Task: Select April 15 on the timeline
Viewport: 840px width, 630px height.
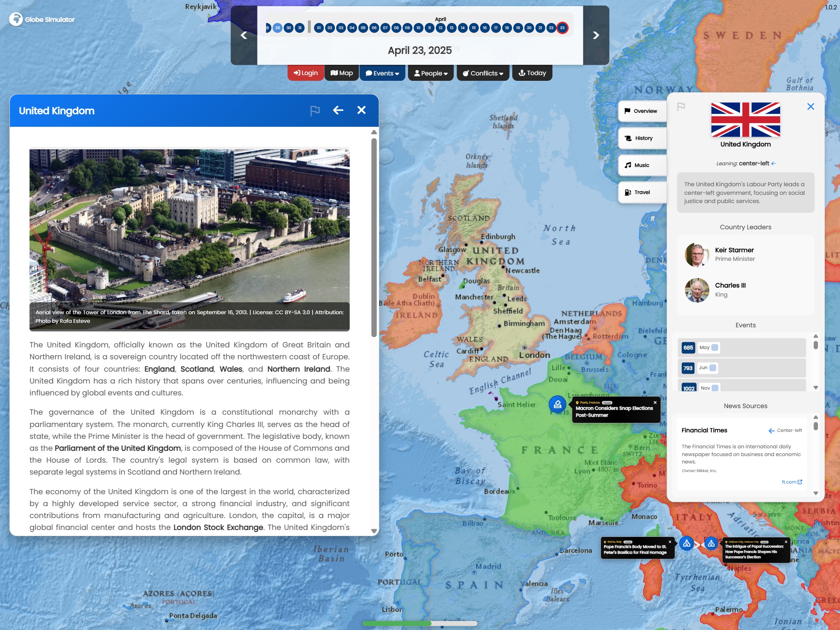Action: tap(473, 28)
